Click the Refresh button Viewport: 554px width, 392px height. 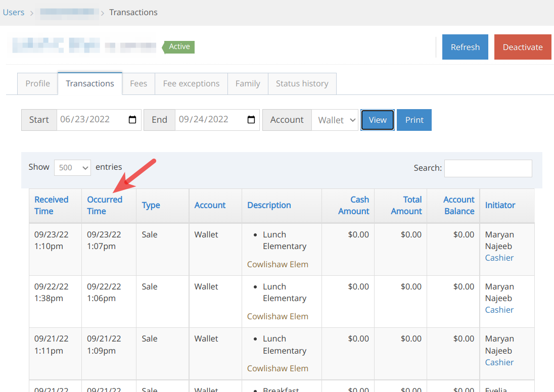[x=465, y=47]
